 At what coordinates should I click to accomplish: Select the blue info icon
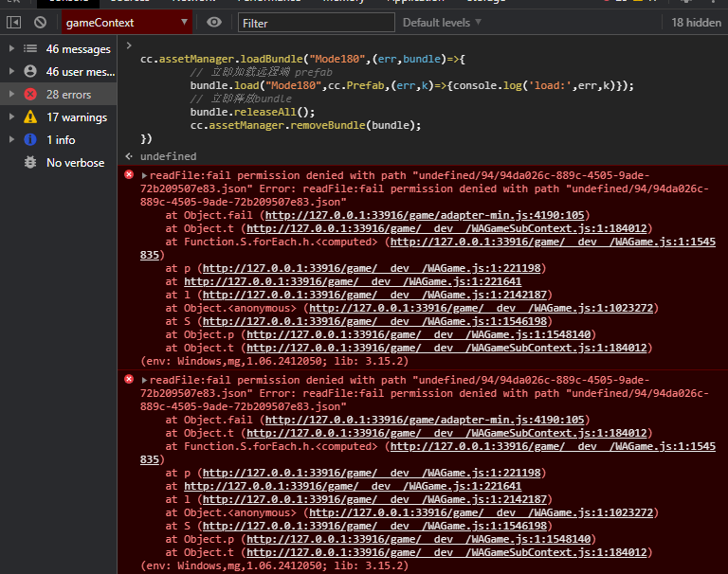30,139
